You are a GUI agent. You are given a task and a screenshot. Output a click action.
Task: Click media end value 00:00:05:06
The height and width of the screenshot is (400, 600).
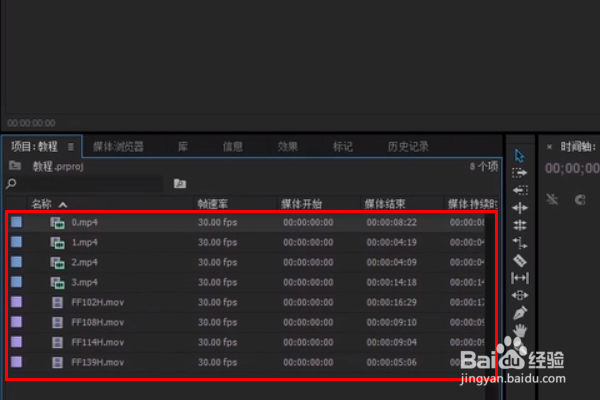[x=391, y=362]
